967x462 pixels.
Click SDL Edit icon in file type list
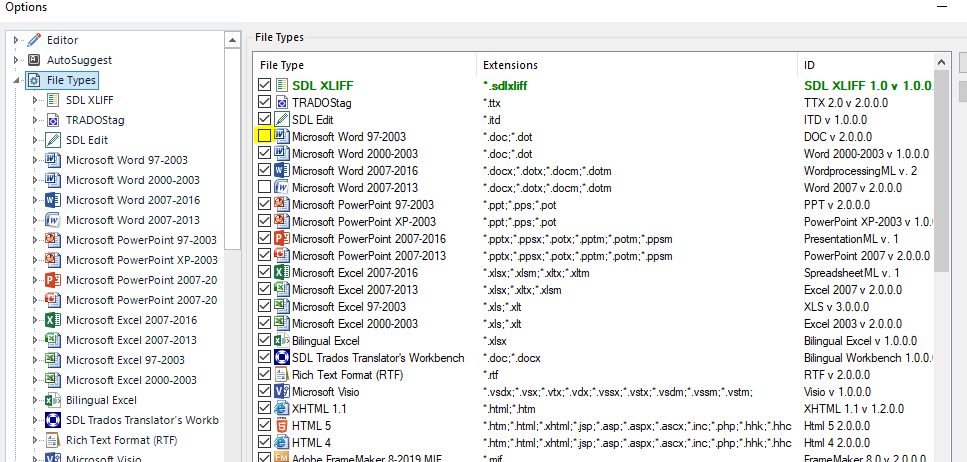282,119
